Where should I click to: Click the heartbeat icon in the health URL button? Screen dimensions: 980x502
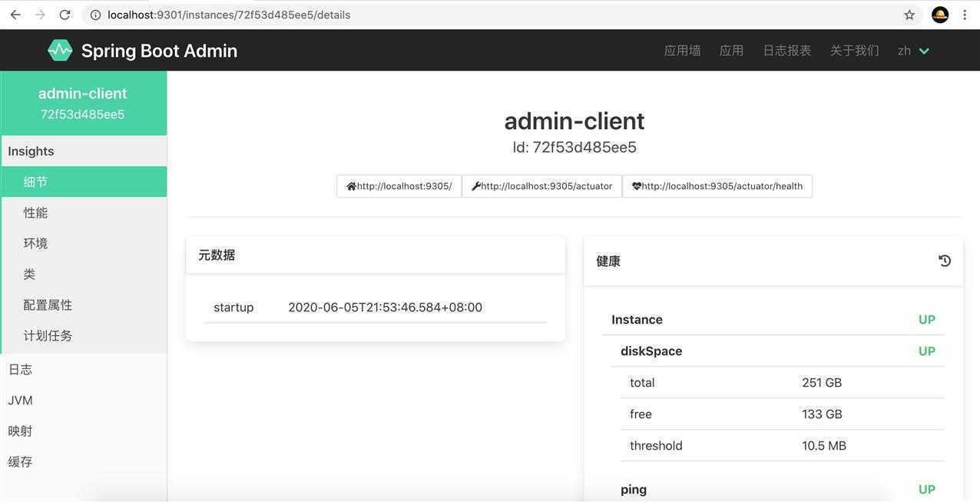click(x=637, y=186)
